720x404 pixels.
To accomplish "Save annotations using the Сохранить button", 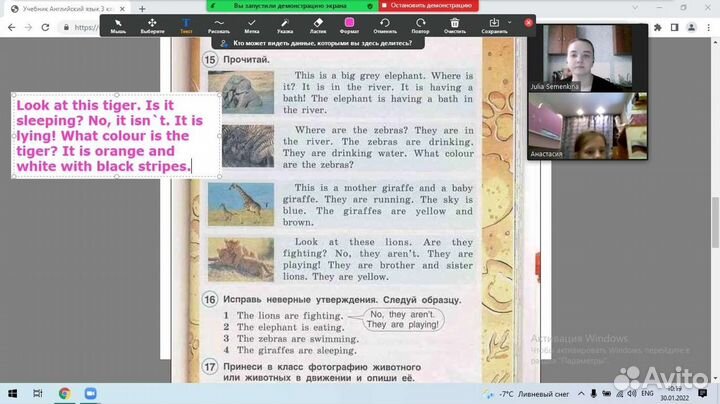I will (x=493, y=25).
